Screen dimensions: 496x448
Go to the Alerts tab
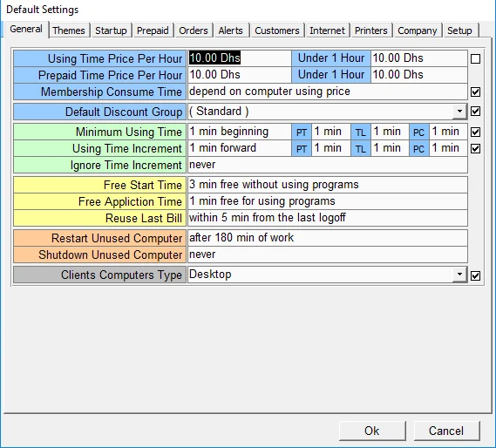pos(231,31)
